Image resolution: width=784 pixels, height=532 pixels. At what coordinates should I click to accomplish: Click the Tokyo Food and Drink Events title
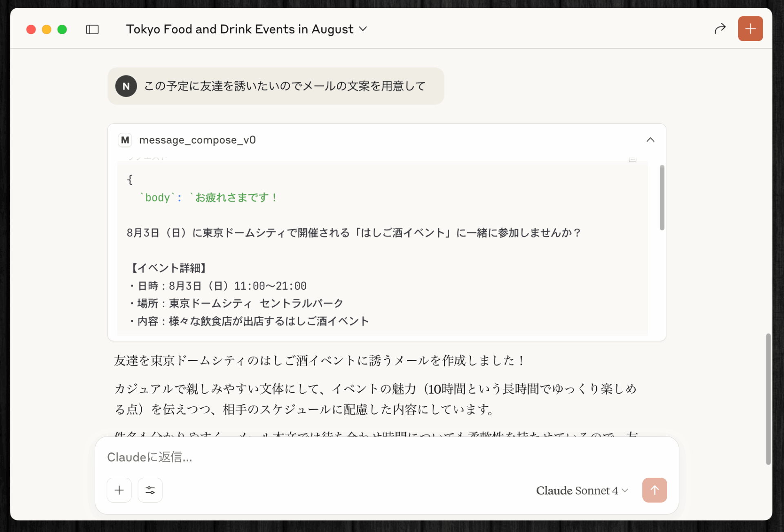[x=239, y=29]
